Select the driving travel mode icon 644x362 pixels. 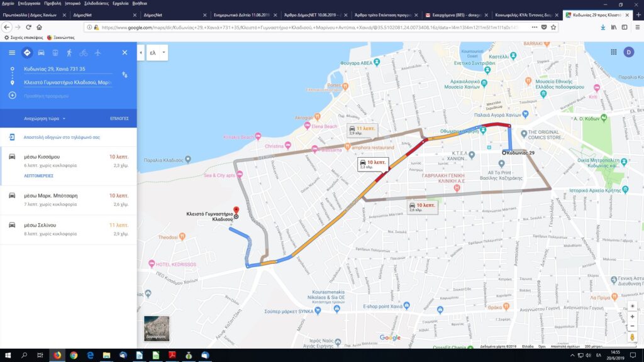[41, 52]
